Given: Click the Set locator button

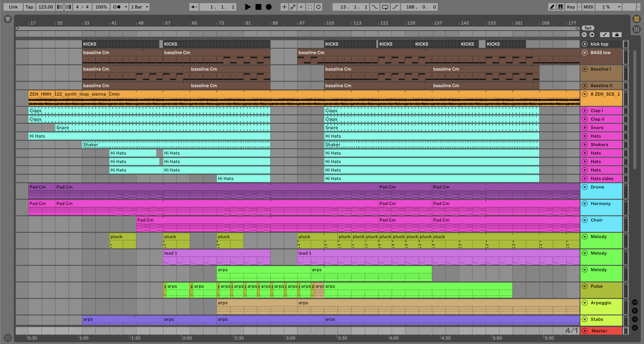Looking at the screenshot, I should pos(588,28).
